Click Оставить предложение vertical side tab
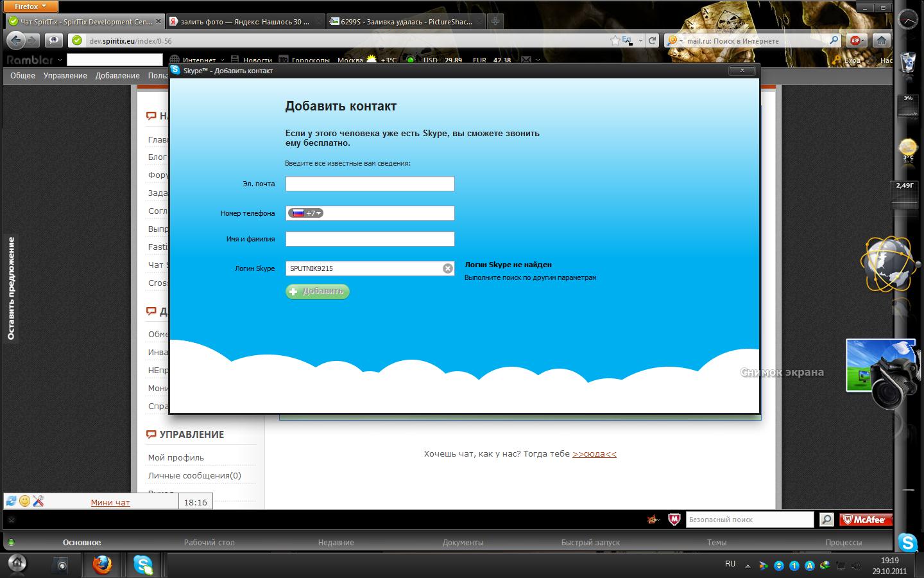Viewport: 924px width, 578px height. point(11,288)
